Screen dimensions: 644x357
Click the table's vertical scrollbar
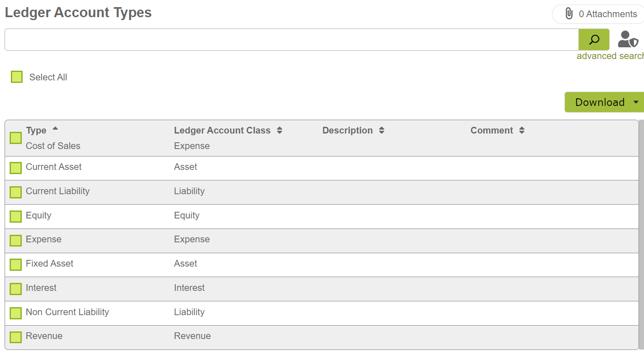point(641,234)
